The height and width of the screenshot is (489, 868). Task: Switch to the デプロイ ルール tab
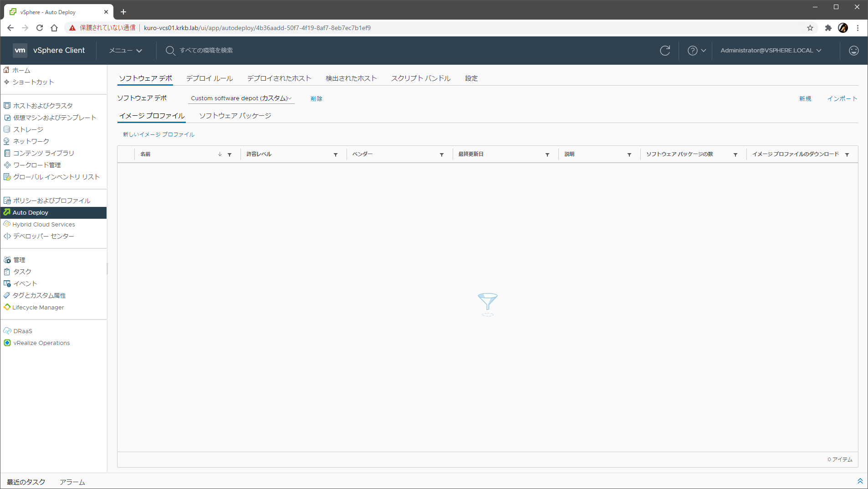pyautogui.click(x=209, y=78)
